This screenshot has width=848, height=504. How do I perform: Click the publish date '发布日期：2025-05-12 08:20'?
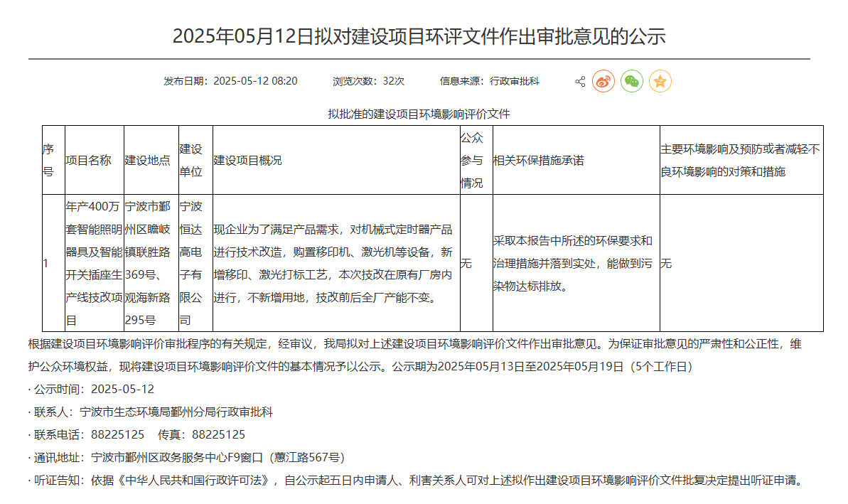(230, 81)
